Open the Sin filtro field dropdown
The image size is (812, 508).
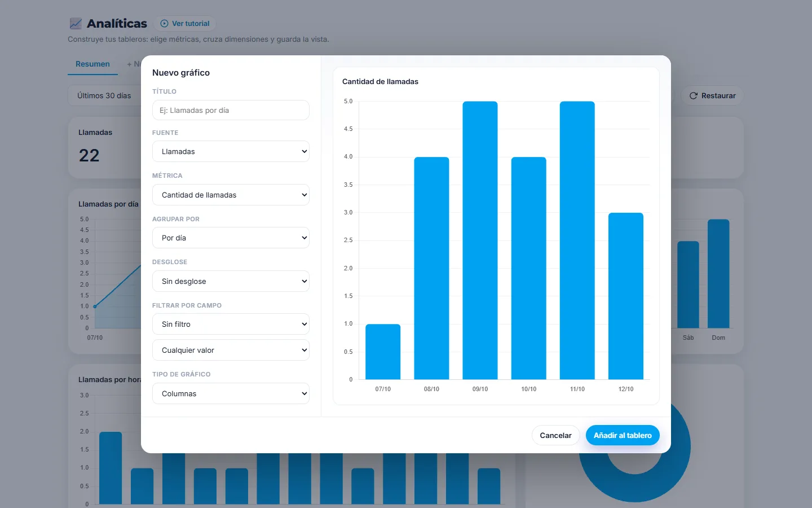point(231,324)
